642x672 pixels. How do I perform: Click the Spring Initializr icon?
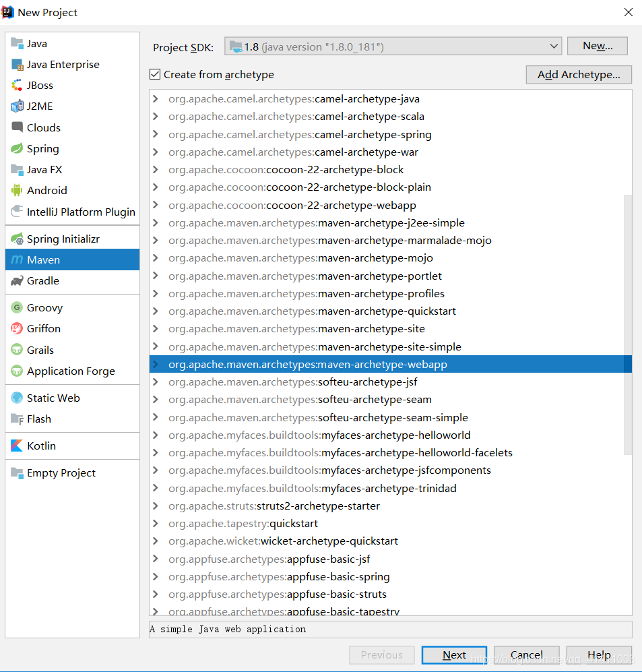17,239
